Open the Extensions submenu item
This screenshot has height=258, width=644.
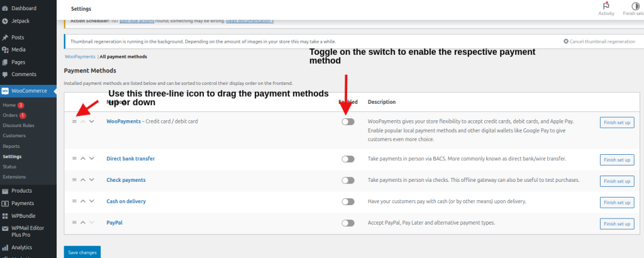point(14,177)
